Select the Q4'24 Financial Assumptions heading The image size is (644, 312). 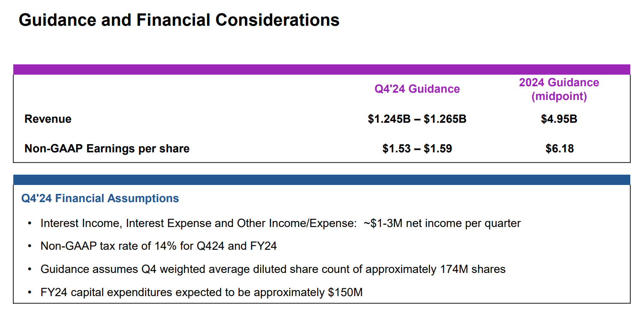tap(100, 198)
